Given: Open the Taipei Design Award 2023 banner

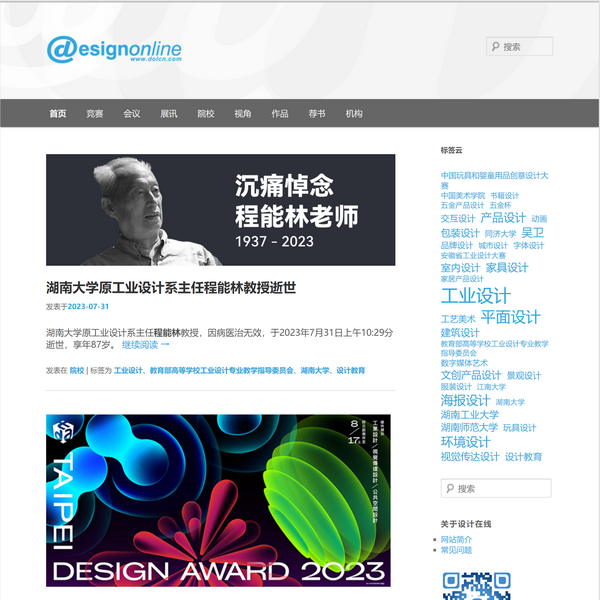Looking at the screenshot, I should point(218,500).
